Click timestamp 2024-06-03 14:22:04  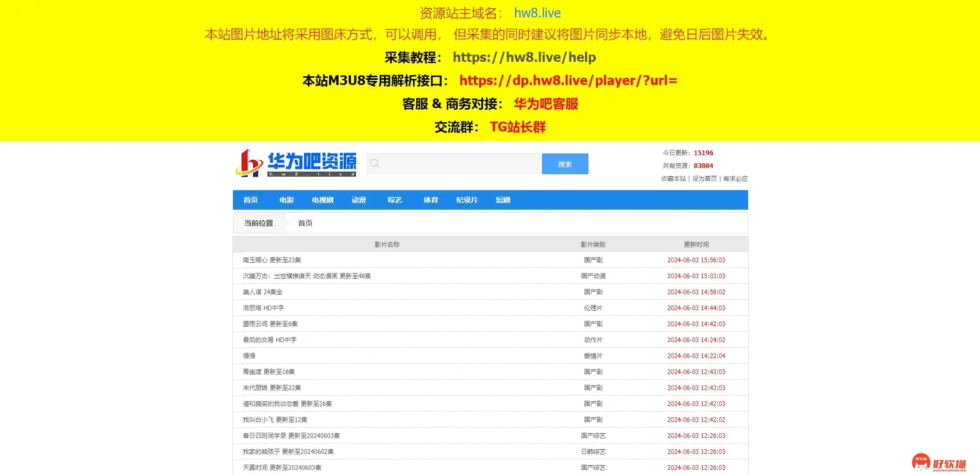(x=696, y=356)
